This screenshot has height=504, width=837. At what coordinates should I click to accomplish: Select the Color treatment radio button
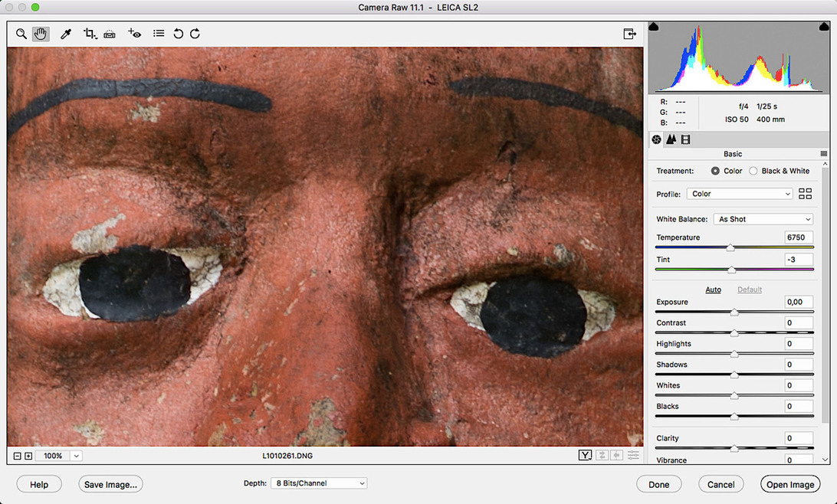click(715, 171)
